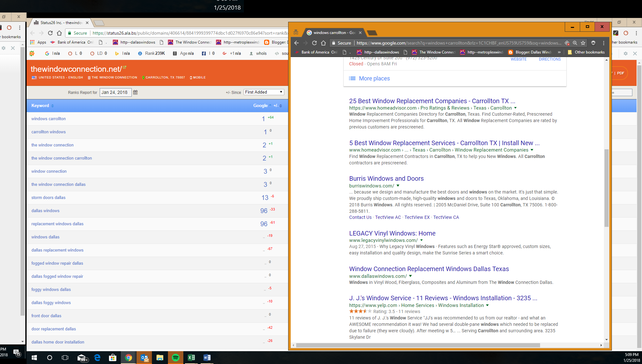
Task: Open the whois lookup in SEOquake bar
Action: click(x=258, y=54)
